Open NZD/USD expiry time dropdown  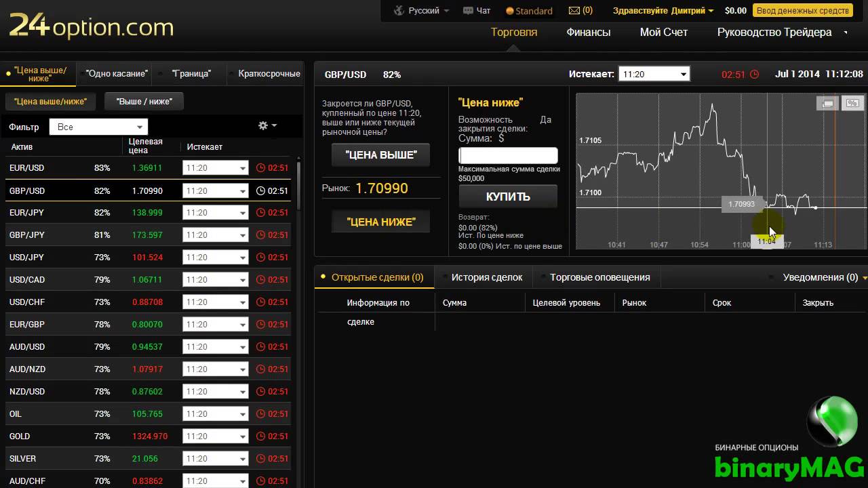coord(215,392)
